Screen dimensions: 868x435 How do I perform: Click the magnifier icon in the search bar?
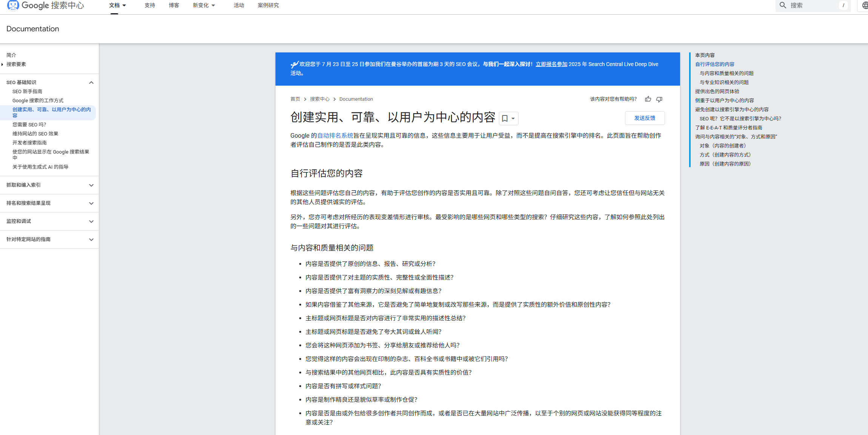[x=782, y=5]
